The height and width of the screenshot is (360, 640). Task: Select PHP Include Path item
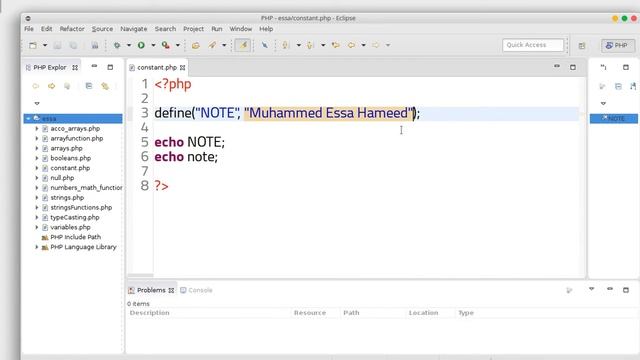pos(76,237)
